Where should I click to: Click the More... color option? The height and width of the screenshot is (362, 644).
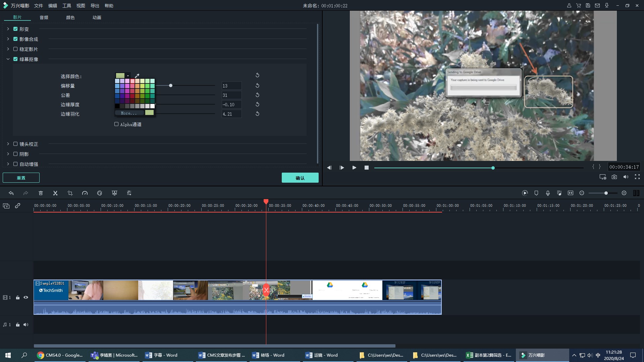click(x=129, y=113)
